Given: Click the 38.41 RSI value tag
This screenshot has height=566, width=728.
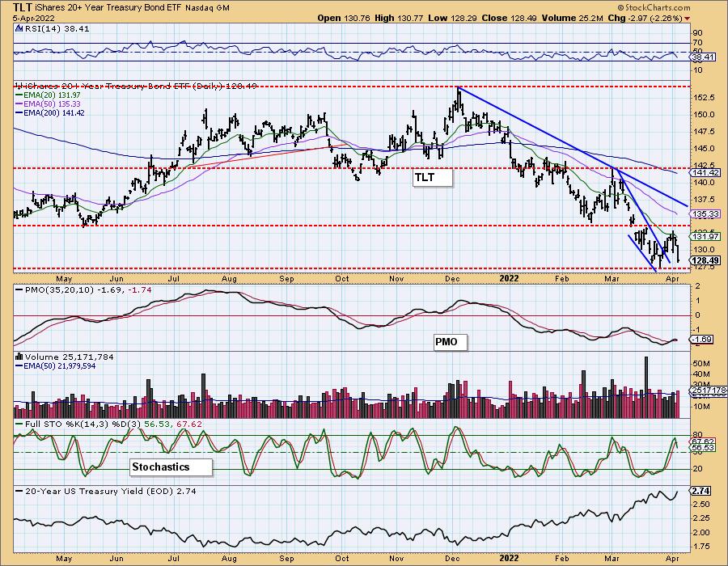Looking at the screenshot, I should [703, 57].
